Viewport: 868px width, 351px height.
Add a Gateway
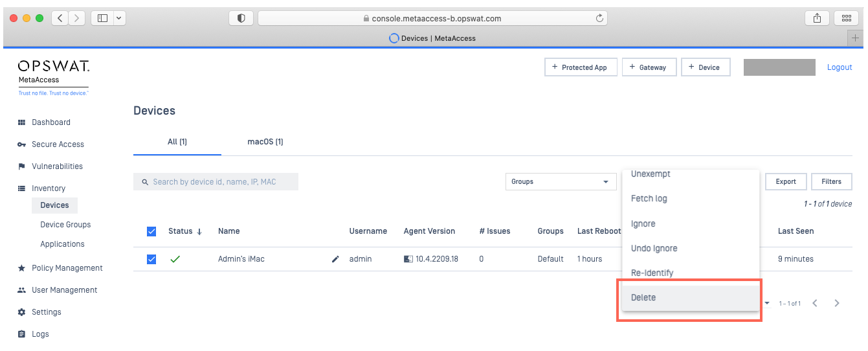point(649,67)
